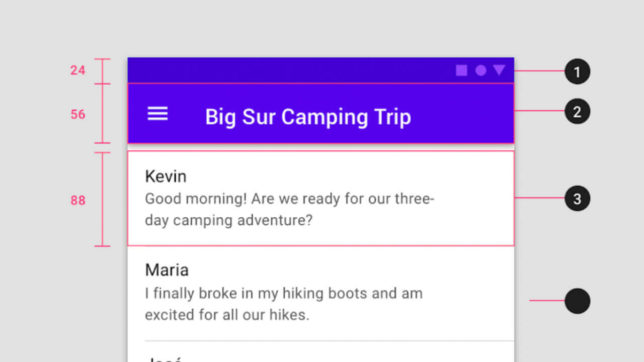This screenshot has height=362, width=644.
Task: Click the sender name Kevin
Action: (166, 176)
